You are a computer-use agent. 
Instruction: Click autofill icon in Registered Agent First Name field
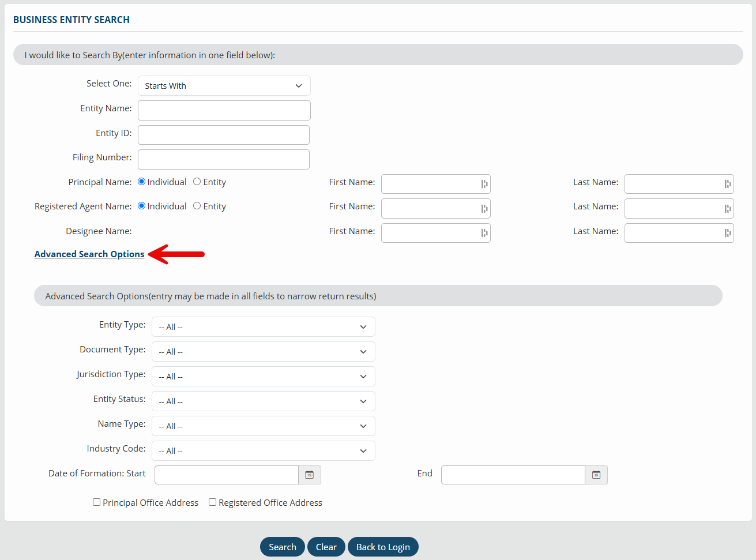click(484, 208)
